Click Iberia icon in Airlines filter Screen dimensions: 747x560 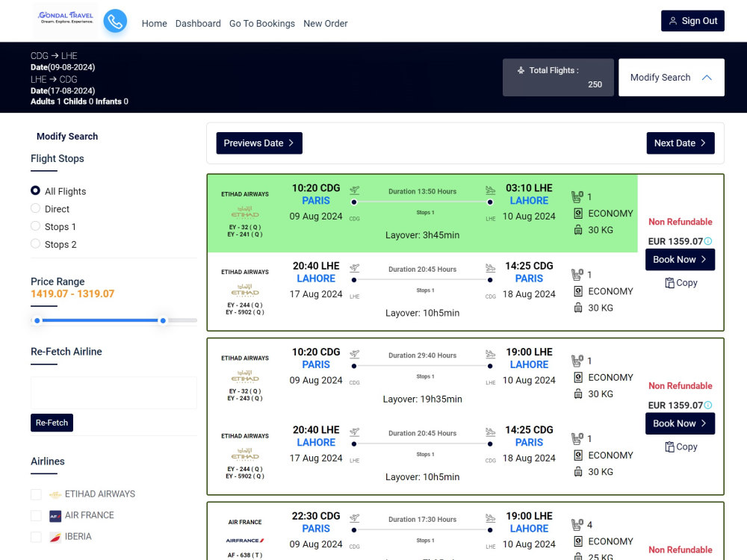pyautogui.click(x=55, y=537)
